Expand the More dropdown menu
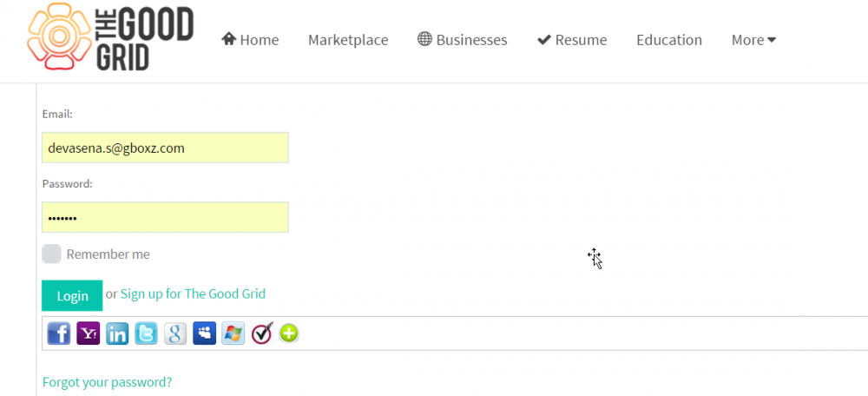The width and height of the screenshot is (868, 396). click(753, 40)
